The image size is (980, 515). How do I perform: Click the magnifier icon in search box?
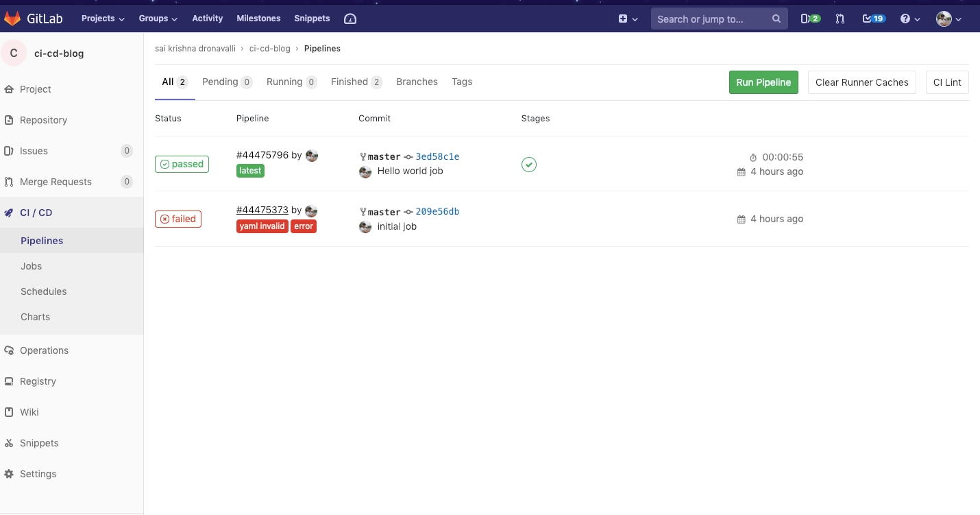point(776,19)
